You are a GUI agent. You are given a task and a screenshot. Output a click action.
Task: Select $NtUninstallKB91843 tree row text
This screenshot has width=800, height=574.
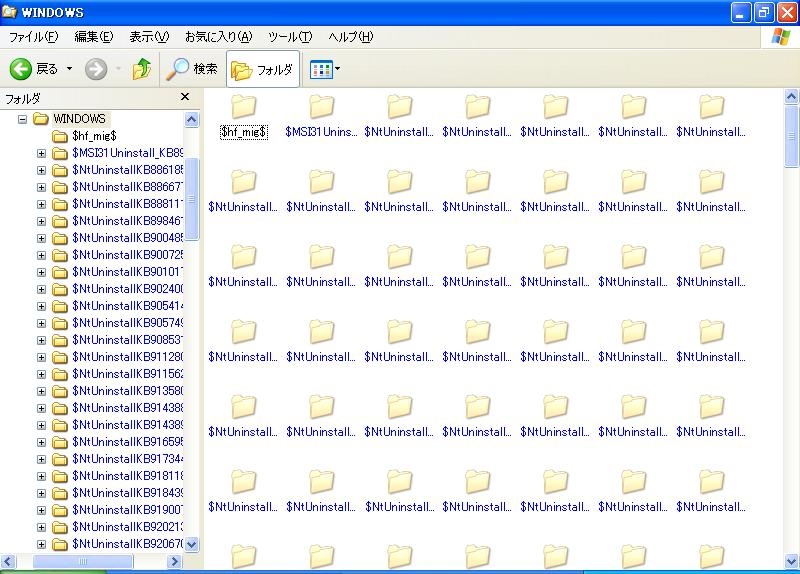(128, 493)
